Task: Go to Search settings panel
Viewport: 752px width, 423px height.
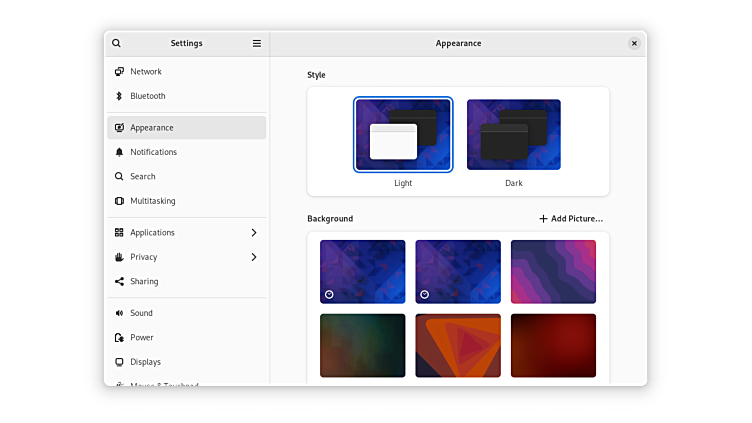Action: pos(142,177)
